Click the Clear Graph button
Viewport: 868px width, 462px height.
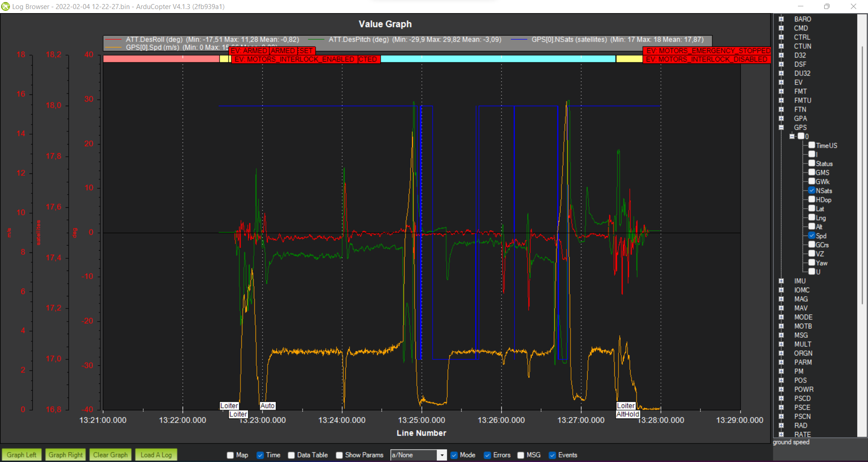click(x=110, y=455)
